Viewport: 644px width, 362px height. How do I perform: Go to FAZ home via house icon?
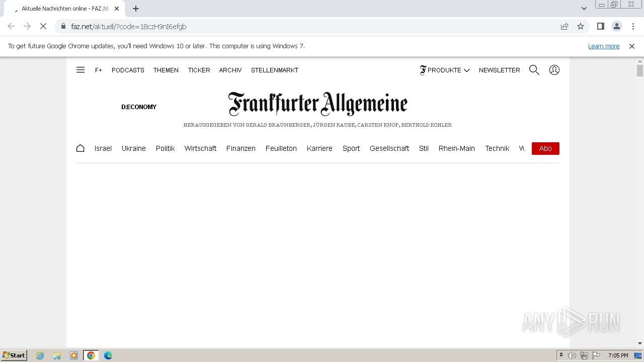[x=80, y=148]
